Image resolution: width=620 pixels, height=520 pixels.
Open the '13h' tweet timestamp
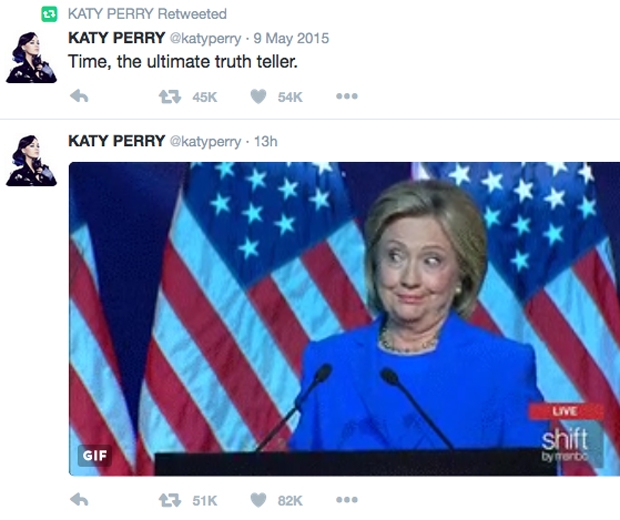[265, 142]
